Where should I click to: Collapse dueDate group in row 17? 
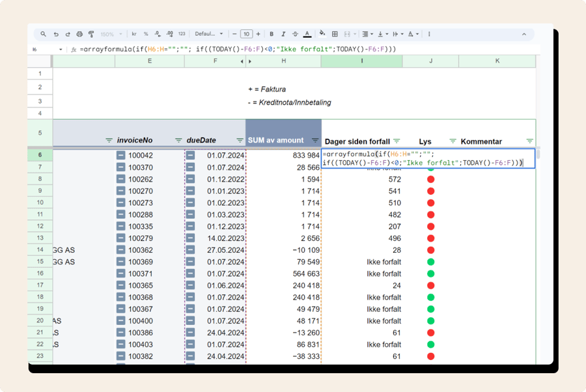point(190,285)
